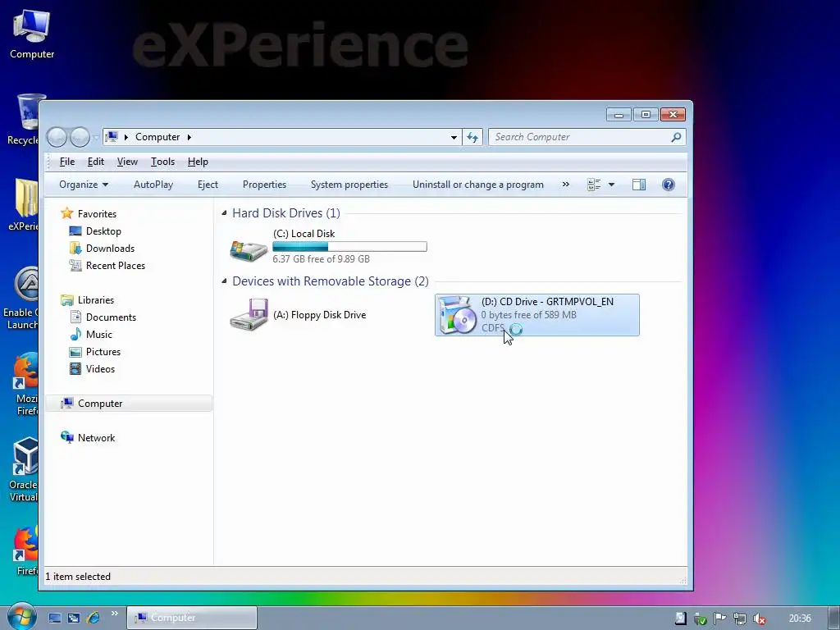Click the Refresh button beside address bar
840x630 pixels.
pos(472,137)
